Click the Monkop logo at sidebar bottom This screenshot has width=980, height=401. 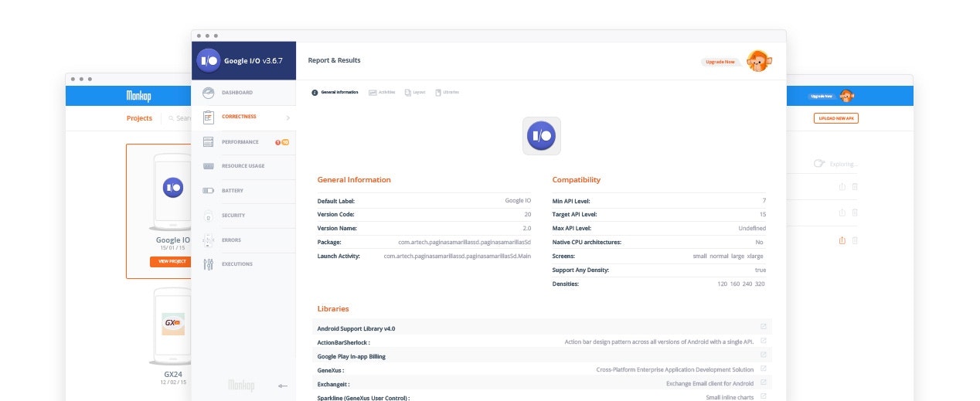[x=241, y=386]
